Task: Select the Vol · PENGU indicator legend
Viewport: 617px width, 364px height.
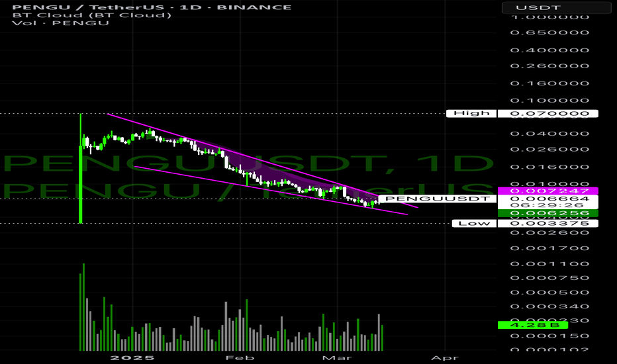Action: point(60,23)
